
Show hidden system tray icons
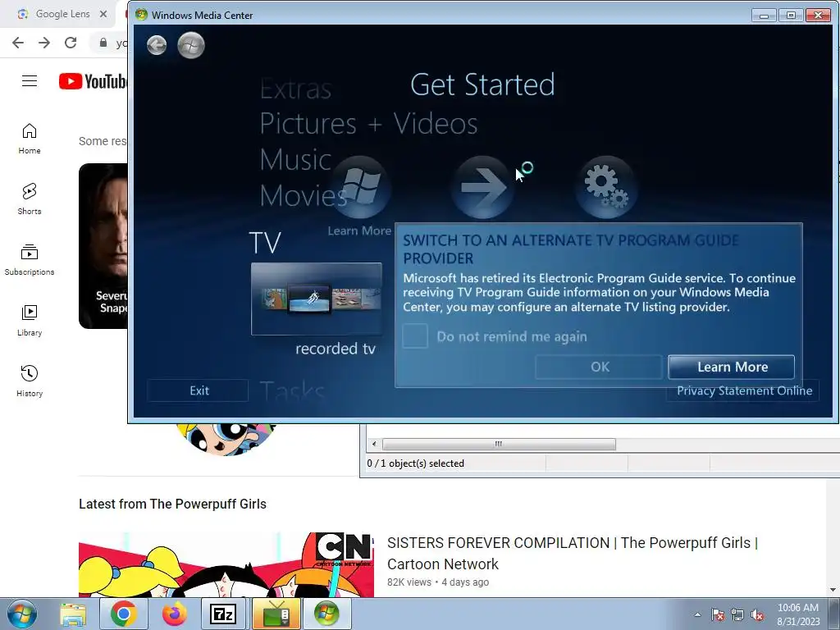tap(697, 614)
